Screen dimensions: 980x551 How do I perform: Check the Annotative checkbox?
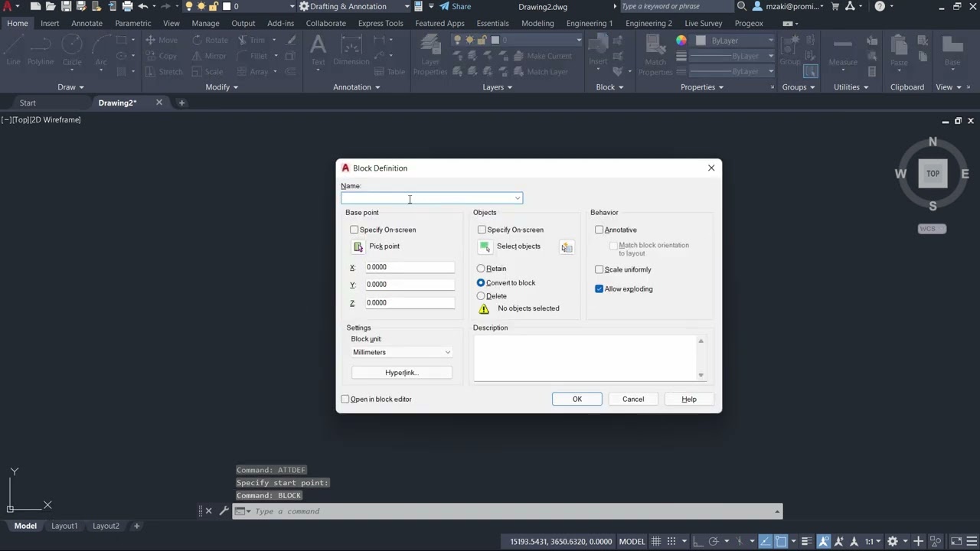point(599,230)
